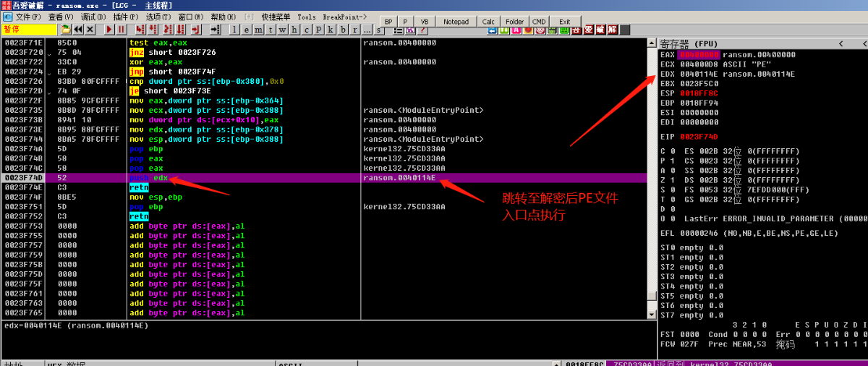Click the Folder shortcut button
Screen dimensions: 868x366
(x=515, y=22)
